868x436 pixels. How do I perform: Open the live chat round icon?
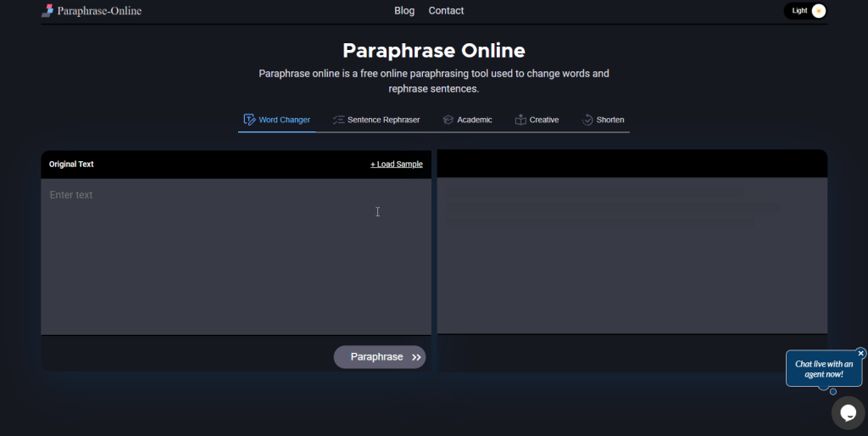click(x=848, y=412)
